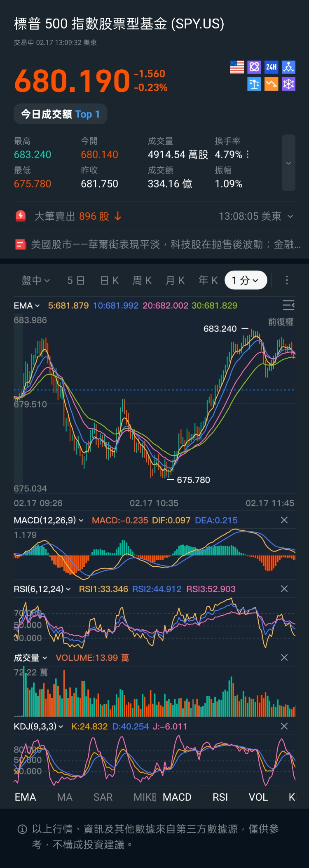Click the balance scale icon badge

coord(254,84)
